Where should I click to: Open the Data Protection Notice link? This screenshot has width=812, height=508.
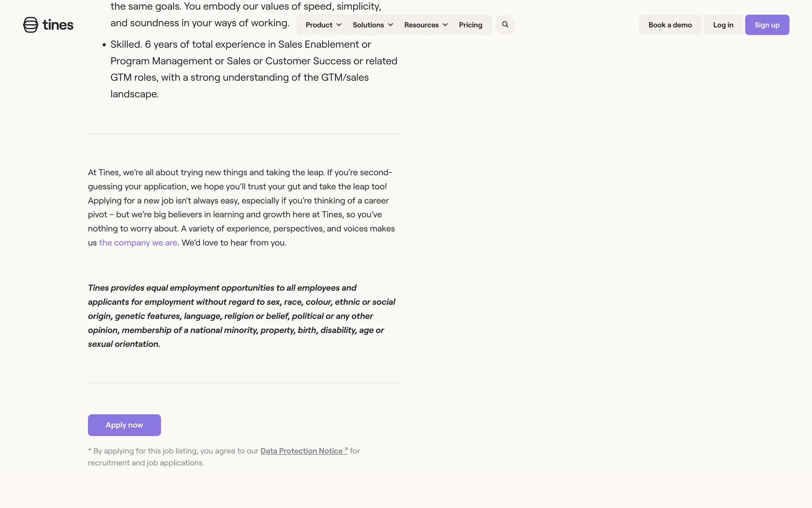pos(301,451)
